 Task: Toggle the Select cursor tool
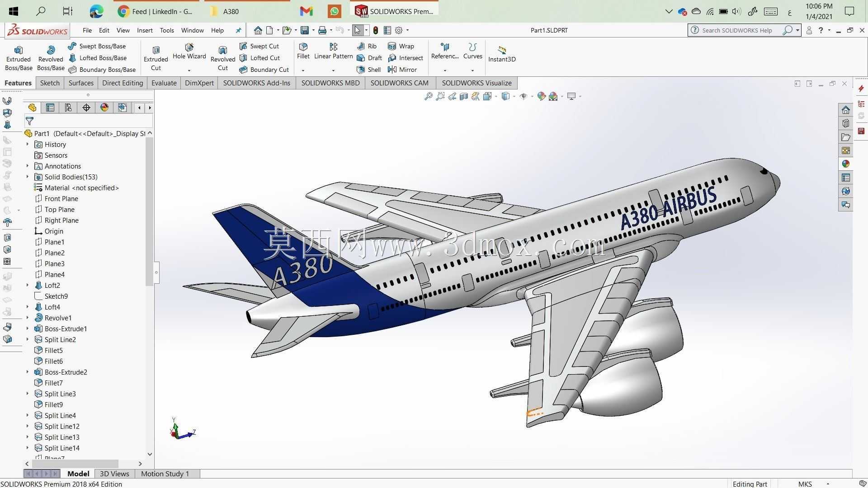pyautogui.click(x=357, y=30)
